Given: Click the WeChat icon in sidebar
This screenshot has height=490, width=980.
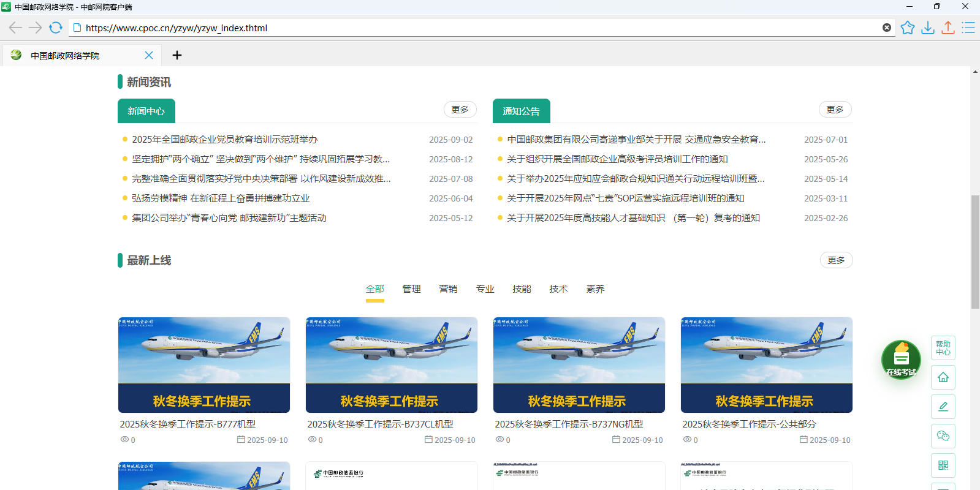Looking at the screenshot, I should tap(943, 436).
